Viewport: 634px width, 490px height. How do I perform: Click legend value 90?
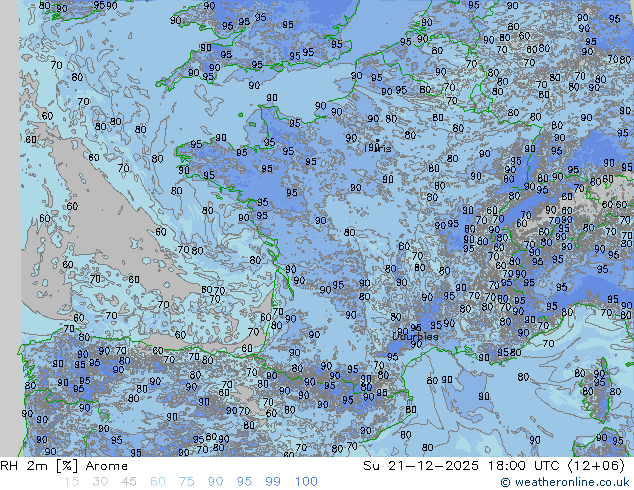click(x=215, y=482)
